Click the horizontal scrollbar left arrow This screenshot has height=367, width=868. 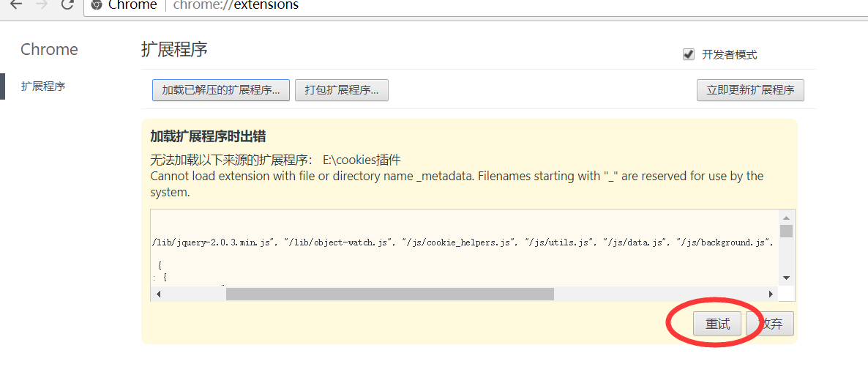(x=158, y=294)
